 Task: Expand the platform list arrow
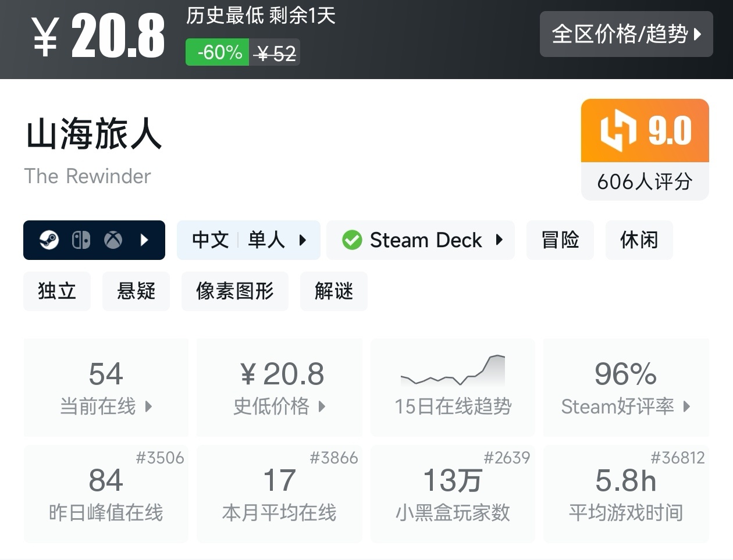click(x=144, y=240)
